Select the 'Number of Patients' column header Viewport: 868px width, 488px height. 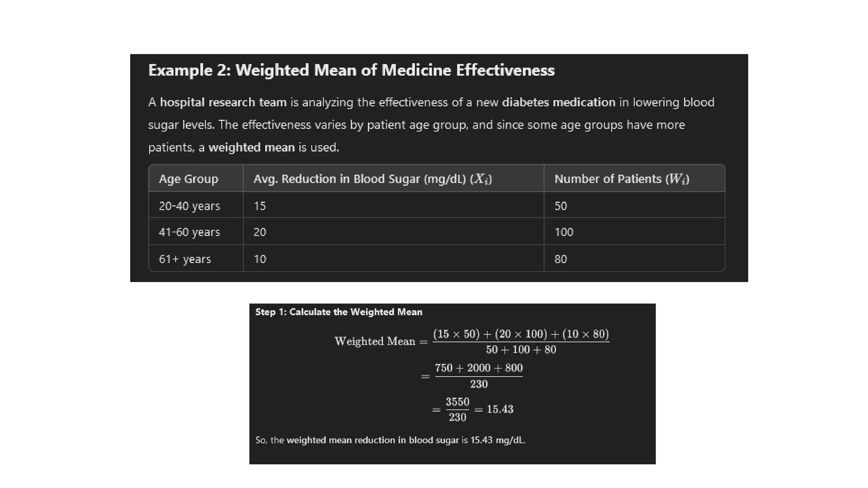(621, 179)
